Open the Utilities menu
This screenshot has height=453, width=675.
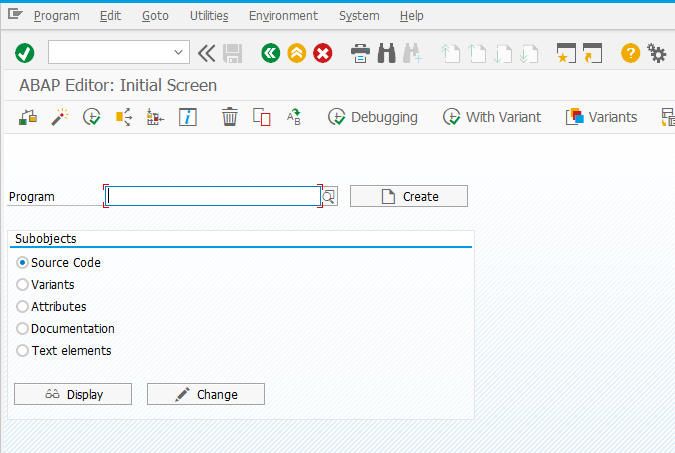209,16
